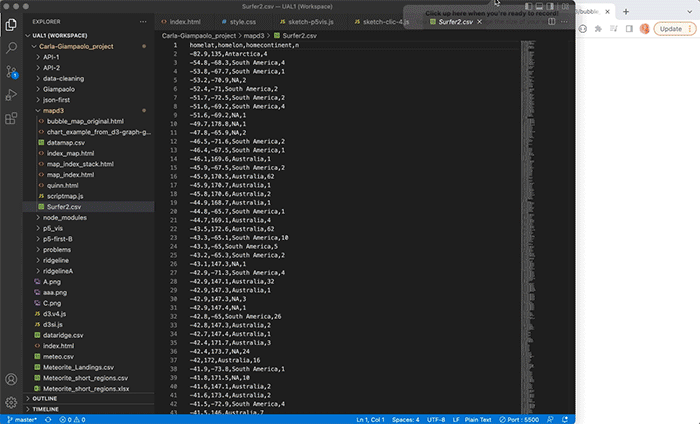The height and width of the screenshot is (424, 700).
Task: Open the Accounts menu icon
Action: click(x=13, y=379)
